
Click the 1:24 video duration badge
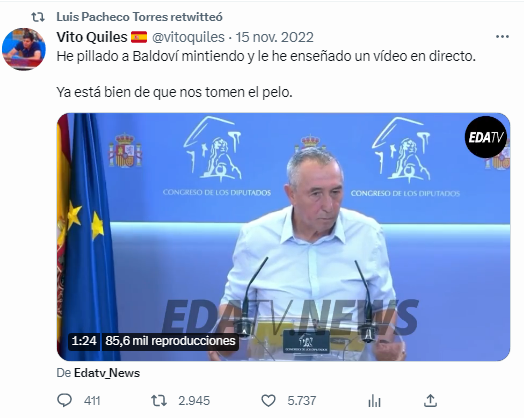pos(84,341)
